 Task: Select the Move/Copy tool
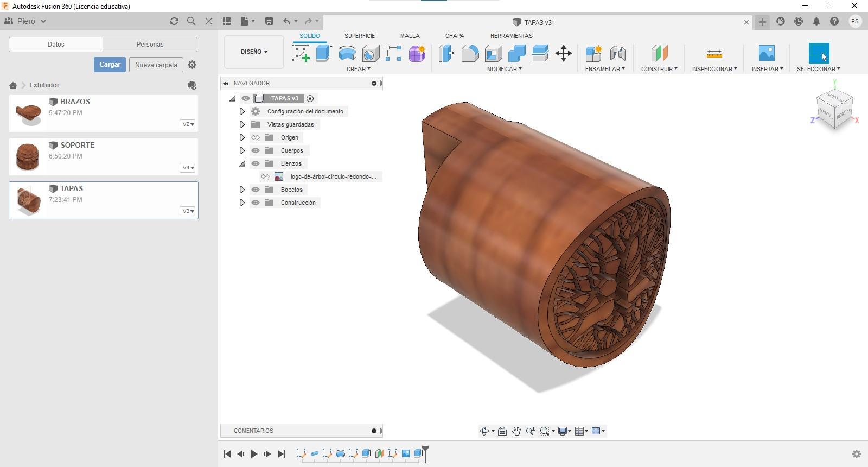point(564,53)
